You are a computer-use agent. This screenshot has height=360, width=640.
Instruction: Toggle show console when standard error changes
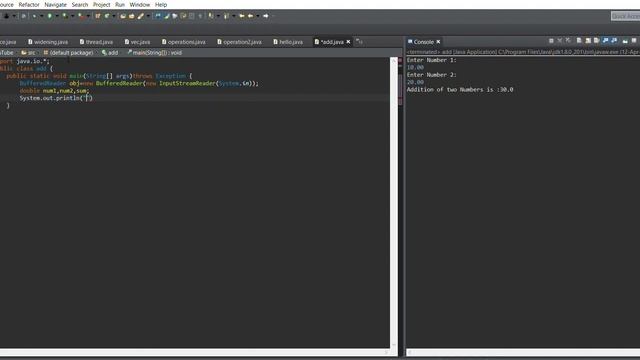614,40
